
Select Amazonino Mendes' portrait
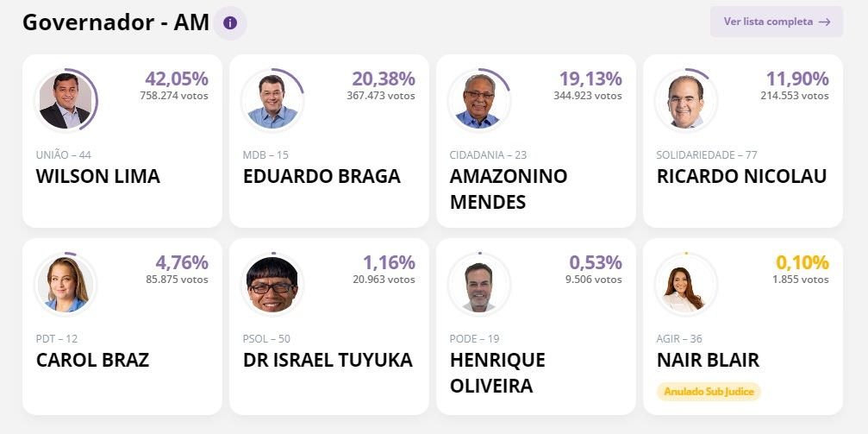click(479, 101)
